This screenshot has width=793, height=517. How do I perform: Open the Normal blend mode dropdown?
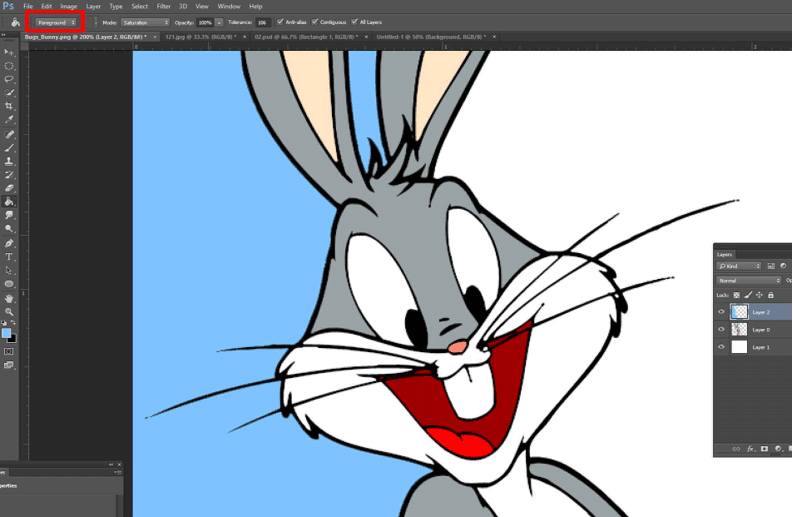(748, 280)
